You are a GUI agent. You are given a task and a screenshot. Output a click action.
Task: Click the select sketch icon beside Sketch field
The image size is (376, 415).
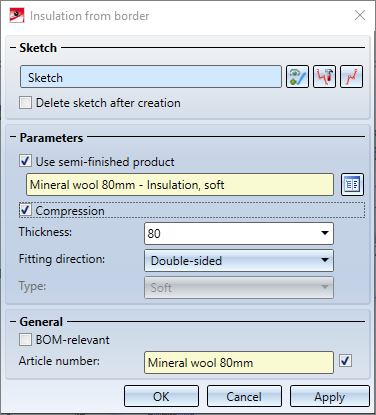pos(297,77)
